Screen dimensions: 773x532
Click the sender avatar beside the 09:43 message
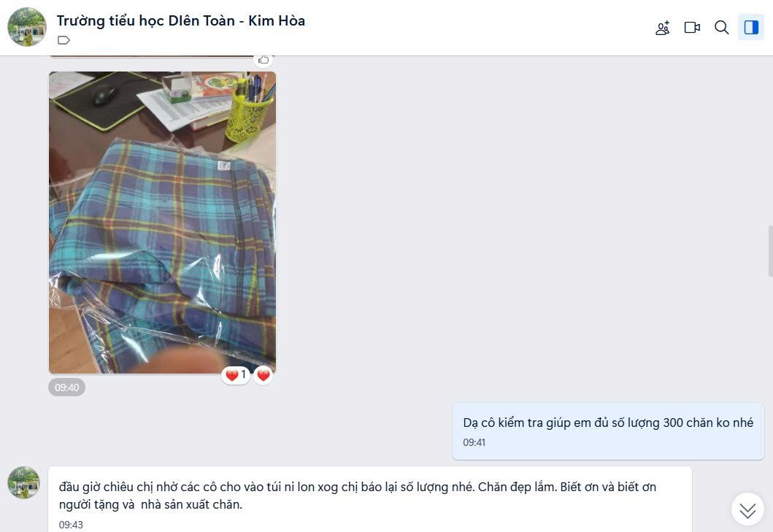[23, 482]
